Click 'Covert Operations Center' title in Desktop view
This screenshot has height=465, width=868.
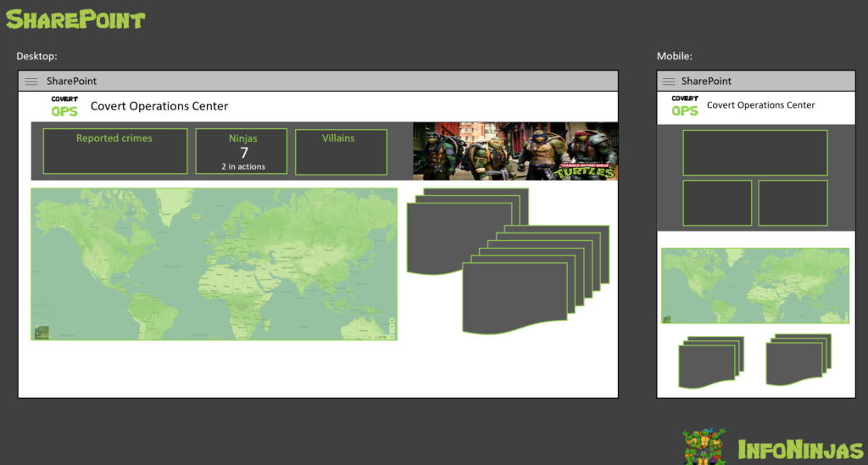point(159,106)
